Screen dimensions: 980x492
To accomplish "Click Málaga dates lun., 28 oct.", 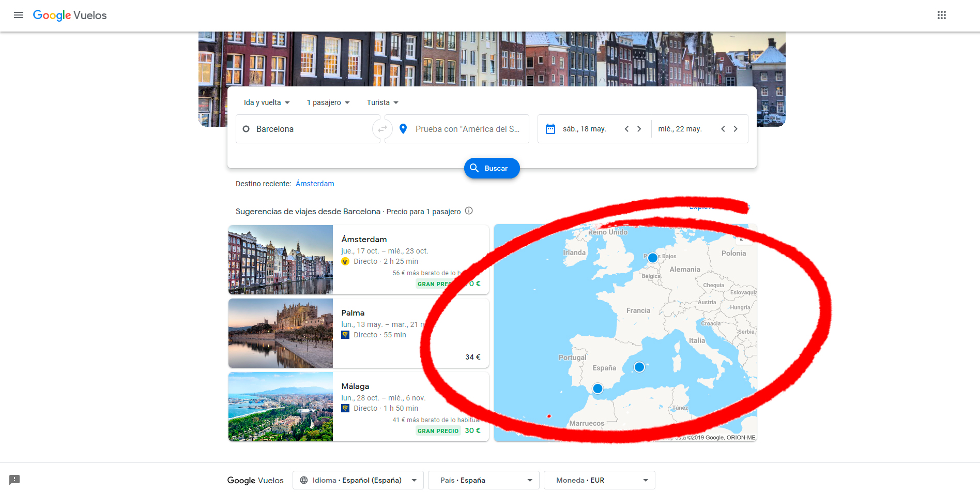I will (383, 398).
